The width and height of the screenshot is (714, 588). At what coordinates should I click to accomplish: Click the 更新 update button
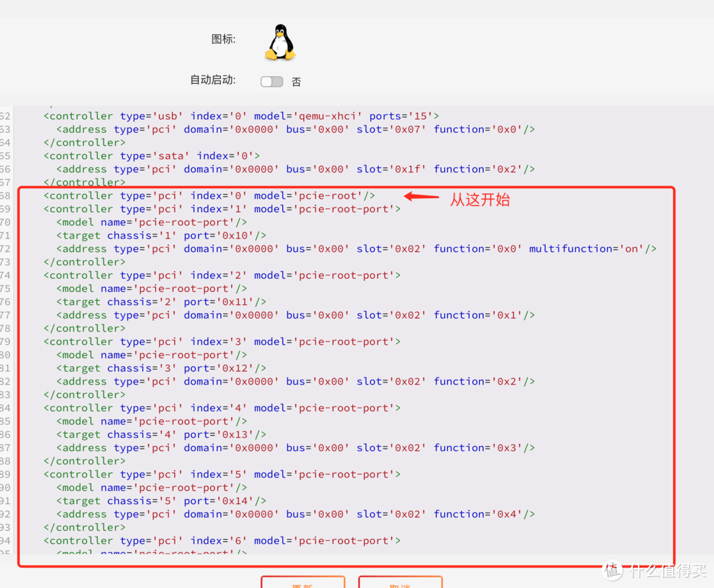(303, 584)
